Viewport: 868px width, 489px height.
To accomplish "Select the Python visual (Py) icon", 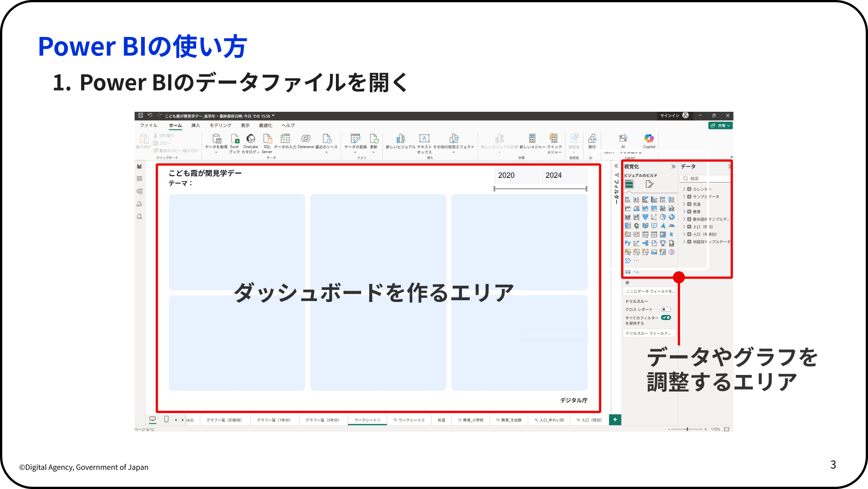I will [628, 243].
